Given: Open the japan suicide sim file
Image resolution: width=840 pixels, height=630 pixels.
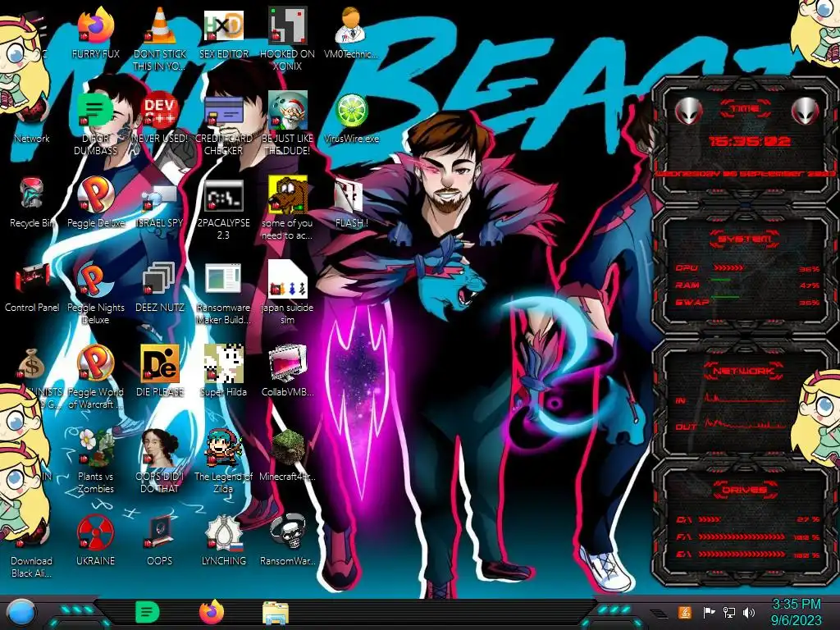Looking at the screenshot, I should click(x=288, y=279).
